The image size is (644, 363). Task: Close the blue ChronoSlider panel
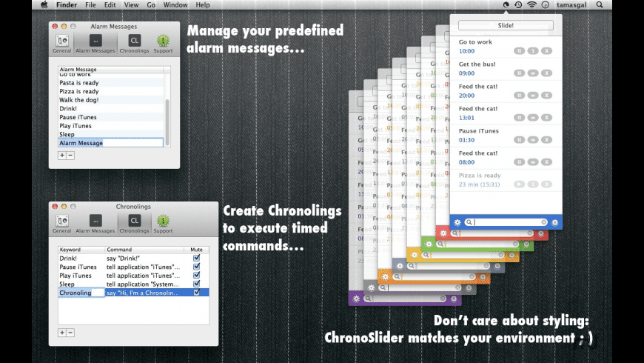click(x=555, y=222)
